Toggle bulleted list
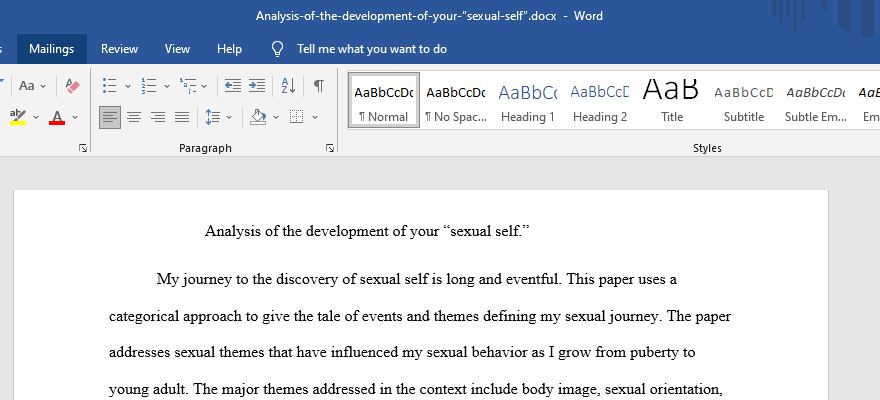Image resolution: width=880 pixels, height=400 pixels. [x=109, y=86]
